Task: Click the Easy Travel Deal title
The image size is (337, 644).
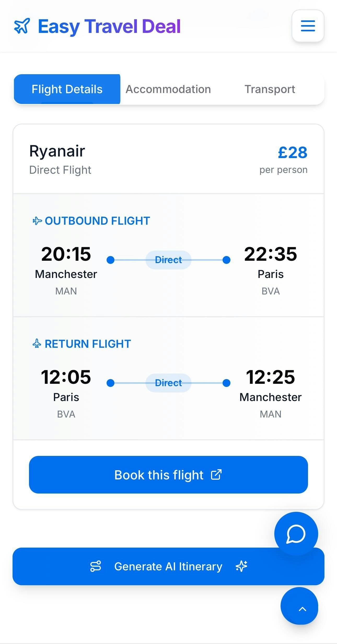Action: point(109,27)
